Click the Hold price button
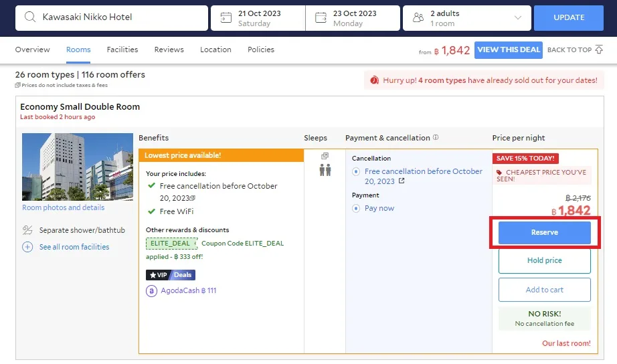 coord(544,260)
